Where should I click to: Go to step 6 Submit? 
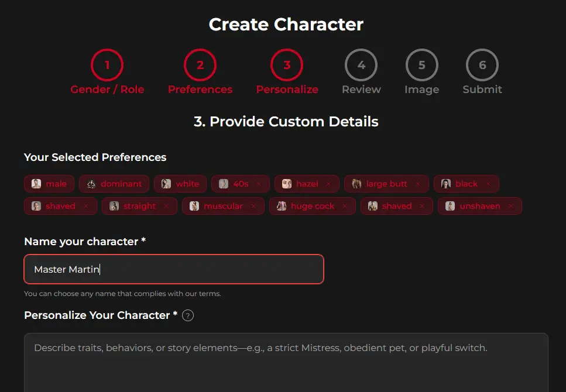pos(482,66)
